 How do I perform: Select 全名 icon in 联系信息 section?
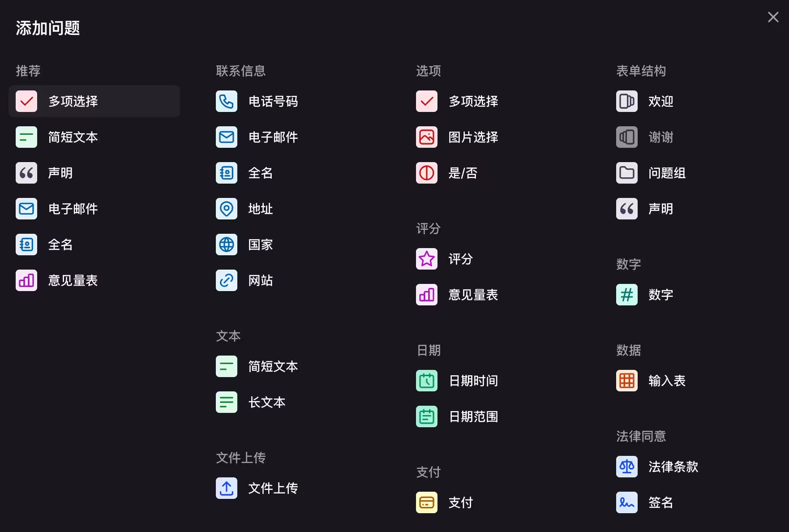(x=227, y=173)
